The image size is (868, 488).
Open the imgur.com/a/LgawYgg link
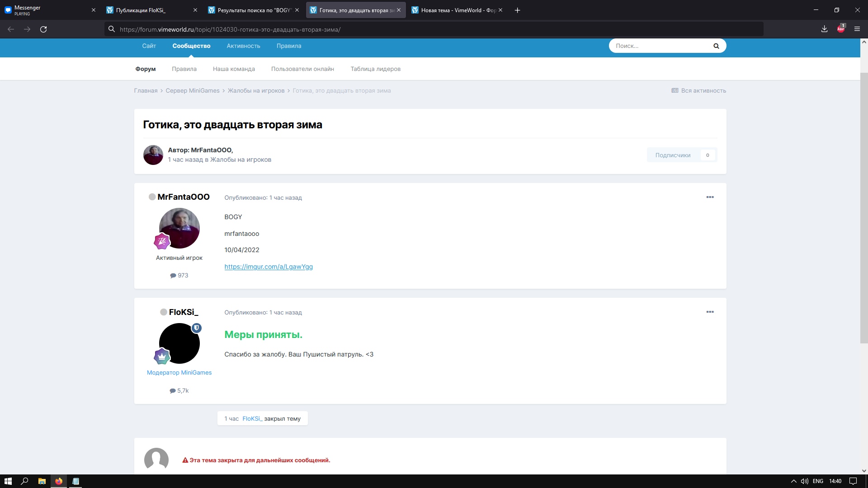(x=269, y=267)
